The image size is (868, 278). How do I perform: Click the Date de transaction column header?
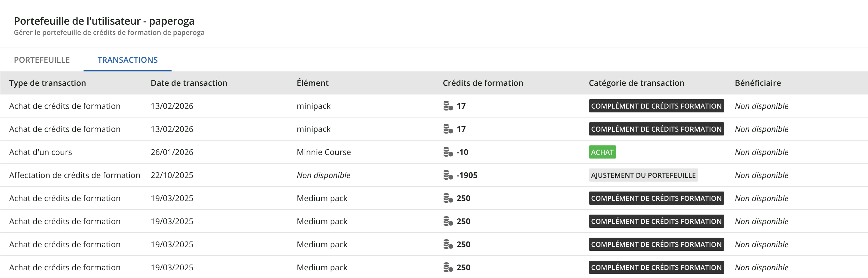tap(189, 83)
